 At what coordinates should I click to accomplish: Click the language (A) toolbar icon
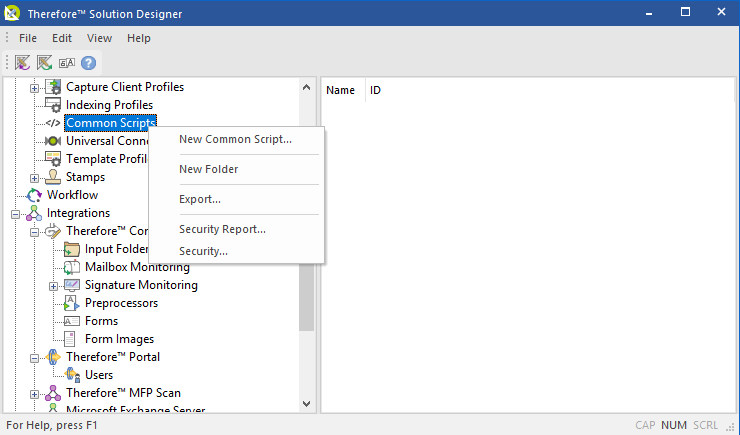(x=67, y=62)
